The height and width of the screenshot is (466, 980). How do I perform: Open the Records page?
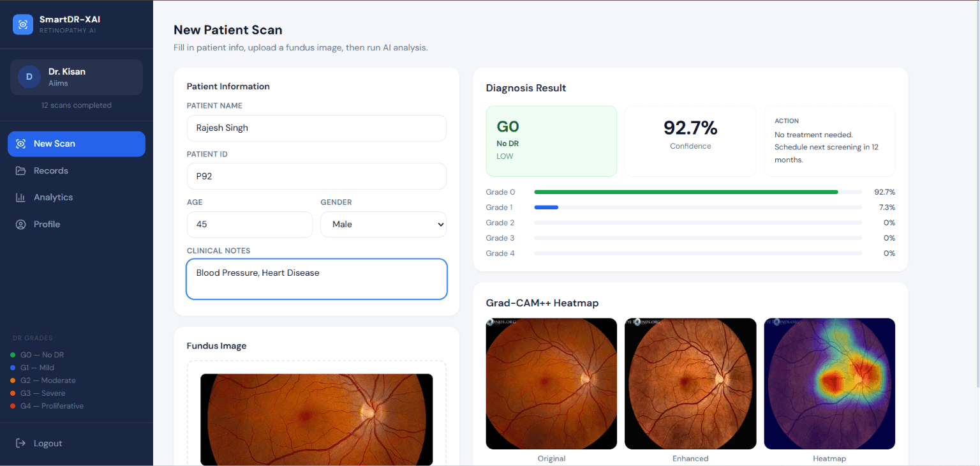[77, 170]
